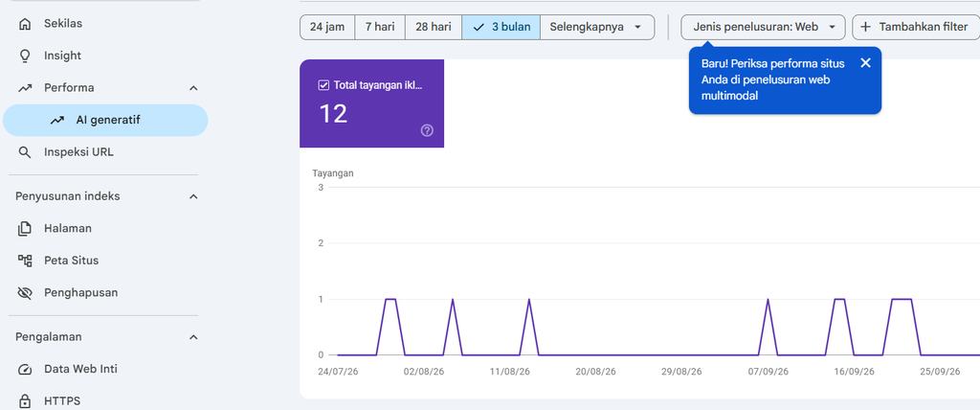
Task: Click the Peta Situs sitemap icon
Action: [25, 261]
